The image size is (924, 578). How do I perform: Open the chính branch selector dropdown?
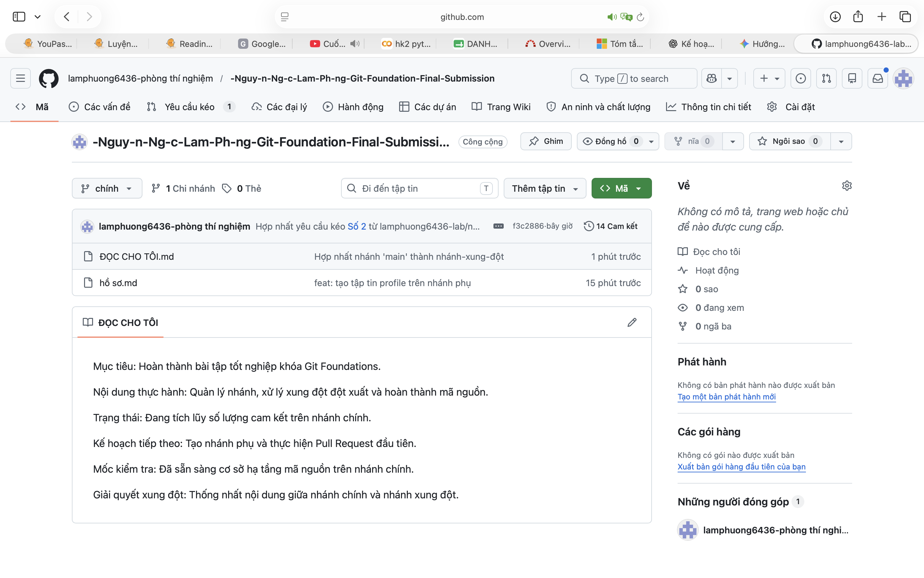[x=107, y=188]
